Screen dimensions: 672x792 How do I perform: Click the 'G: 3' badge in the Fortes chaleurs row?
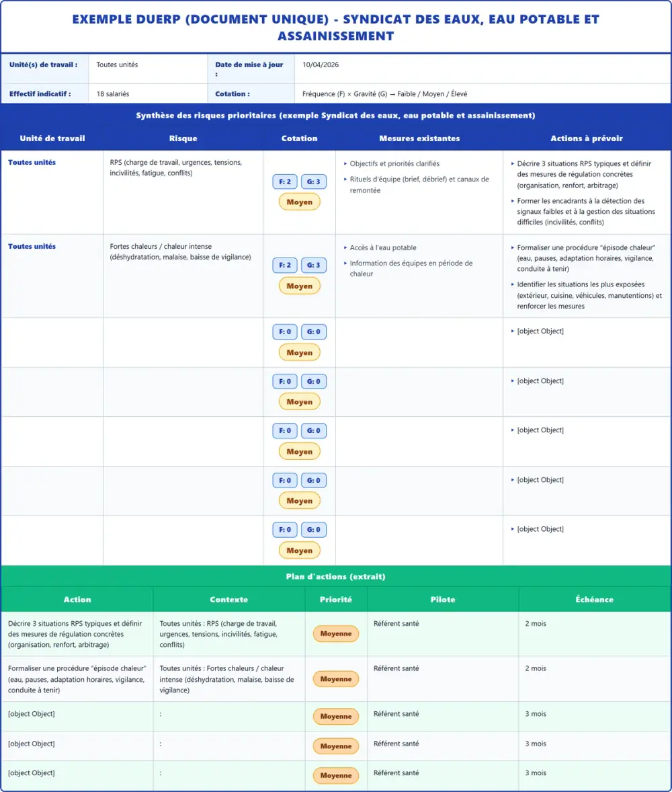click(314, 265)
